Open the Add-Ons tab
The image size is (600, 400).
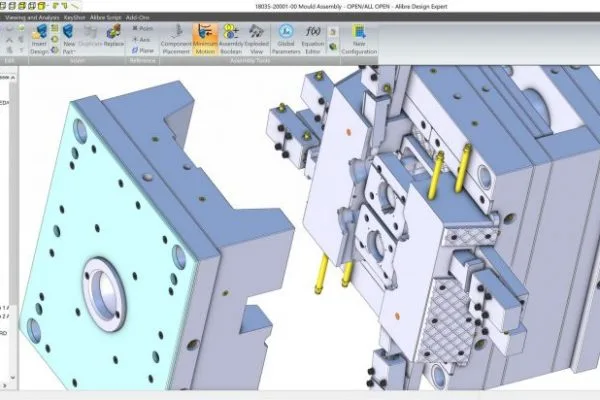(x=137, y=18)
